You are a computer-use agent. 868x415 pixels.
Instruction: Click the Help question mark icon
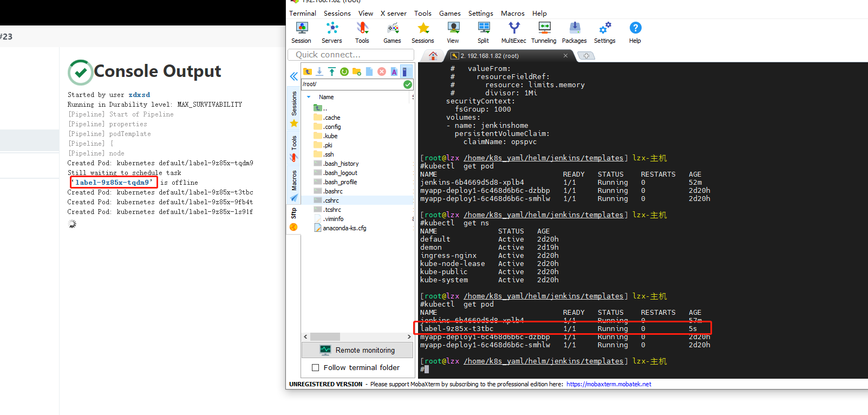635,33
